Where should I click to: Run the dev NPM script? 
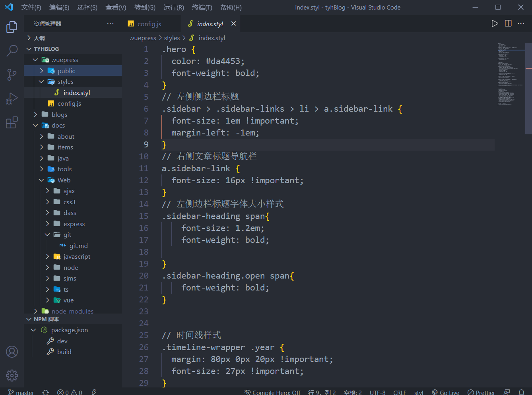(62, 341)
